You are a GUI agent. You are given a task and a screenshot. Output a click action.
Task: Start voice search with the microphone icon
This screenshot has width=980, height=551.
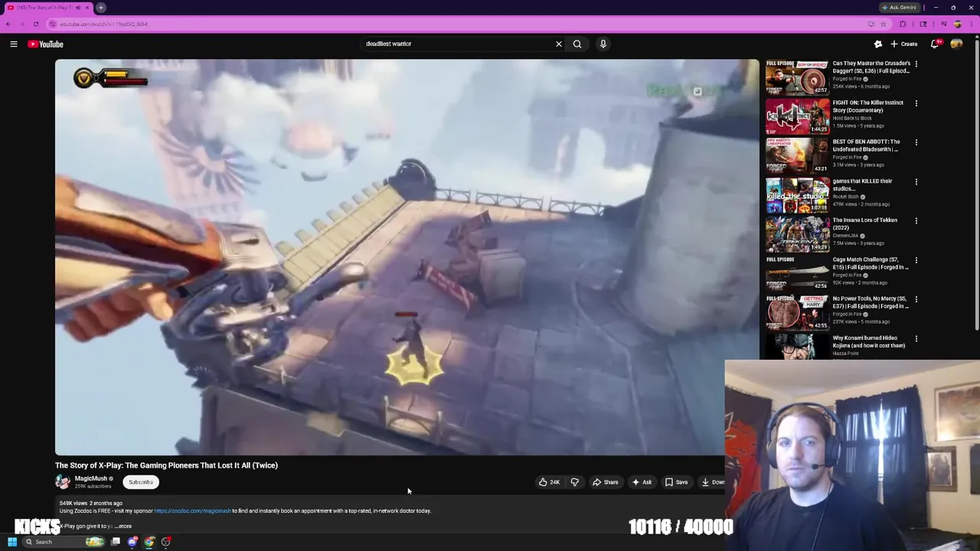[603, 44]
